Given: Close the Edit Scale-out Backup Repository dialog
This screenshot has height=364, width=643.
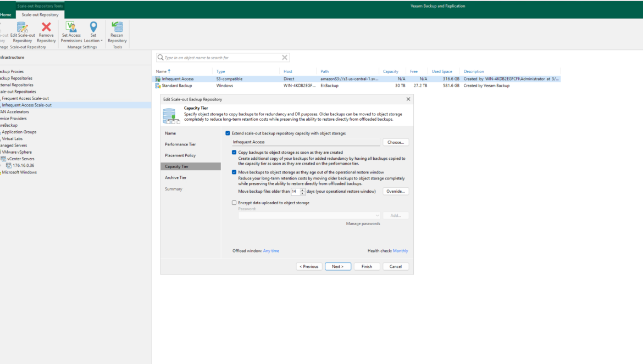Looking at the screenshot, I should pyautogui.click(x=408, y=99).
